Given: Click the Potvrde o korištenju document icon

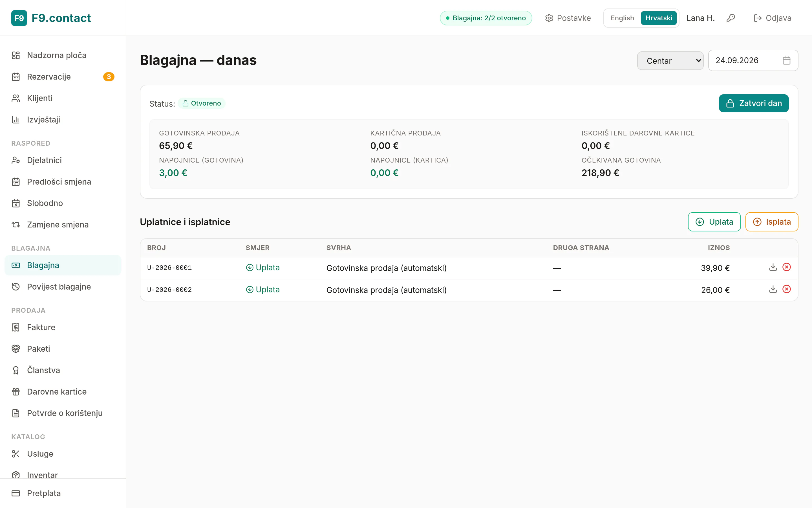Looking at the screenshot, I should tap(16, 413).
